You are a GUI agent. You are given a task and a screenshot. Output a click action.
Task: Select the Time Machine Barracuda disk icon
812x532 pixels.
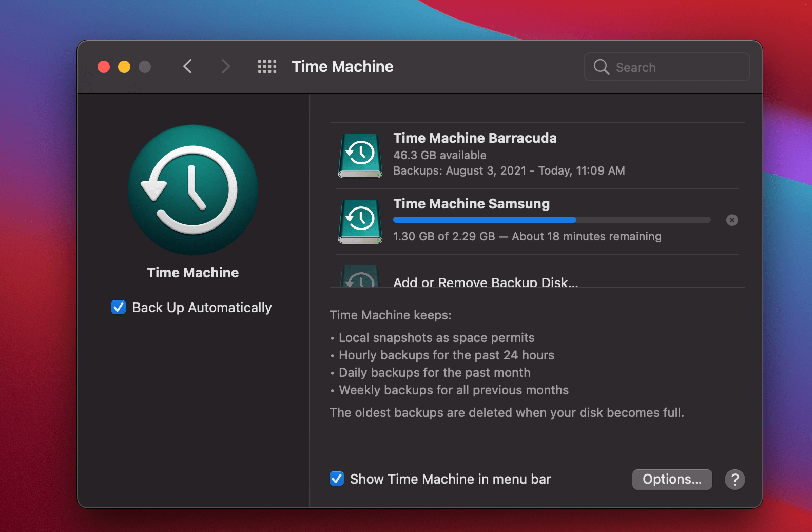pos(360,156)
